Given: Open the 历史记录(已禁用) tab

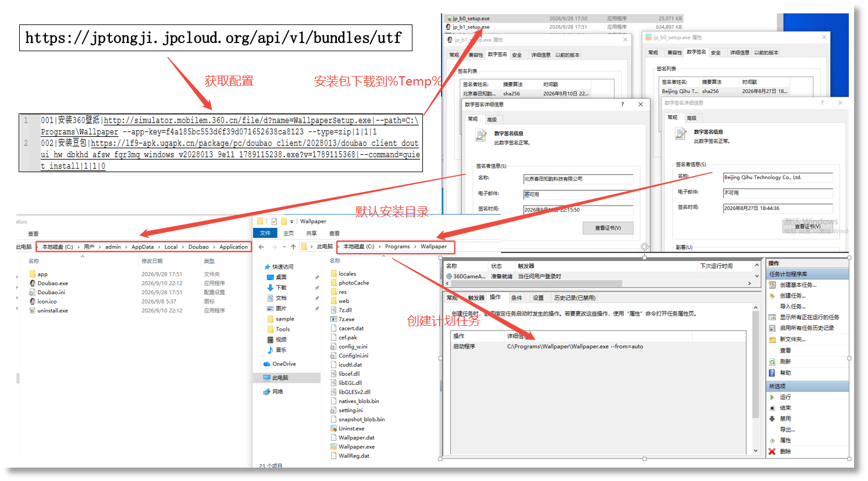Looking at the screenshot, I should [x=575, y=298].
